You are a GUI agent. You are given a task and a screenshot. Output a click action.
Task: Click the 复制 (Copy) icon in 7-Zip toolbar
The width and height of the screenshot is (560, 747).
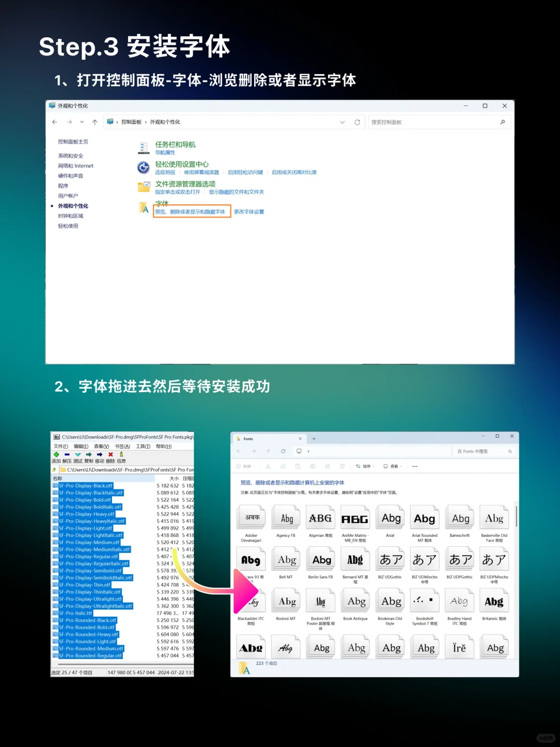89,454
